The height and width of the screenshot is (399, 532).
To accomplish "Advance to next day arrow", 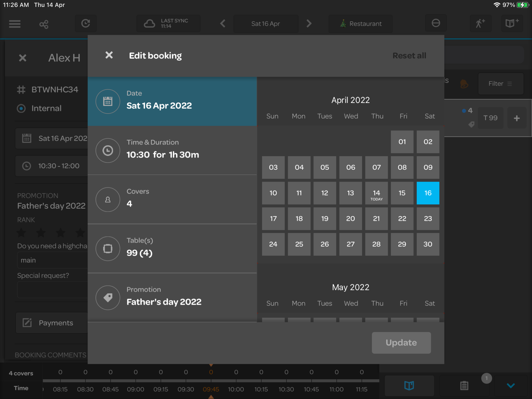I will click(x=309, y=24).
